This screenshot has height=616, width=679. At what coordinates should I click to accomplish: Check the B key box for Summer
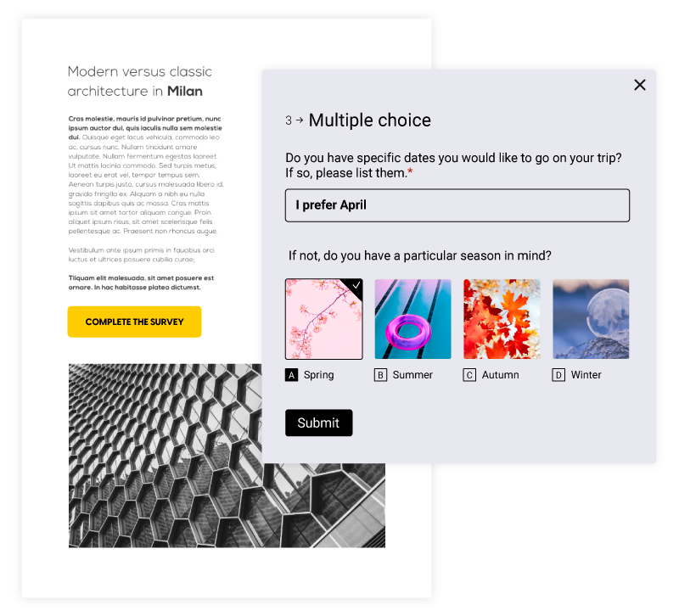tap(381, 375)
